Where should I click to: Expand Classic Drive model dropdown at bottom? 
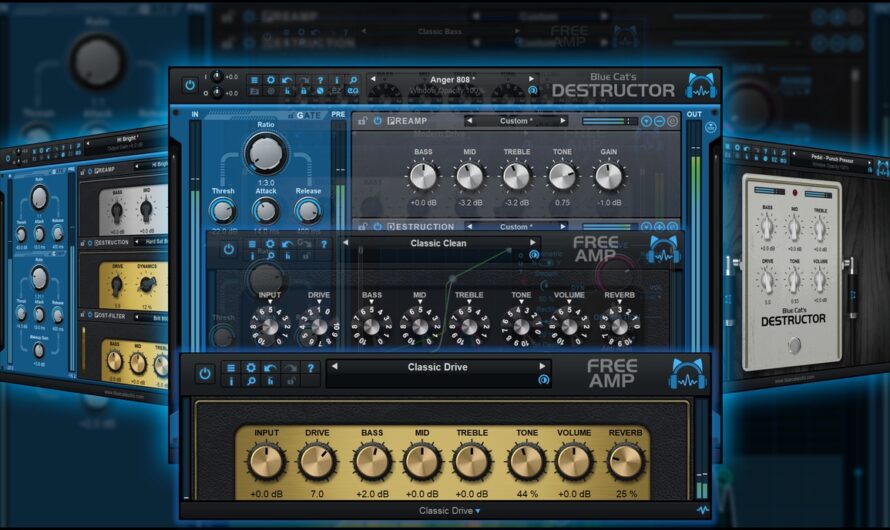click(449, 511)
